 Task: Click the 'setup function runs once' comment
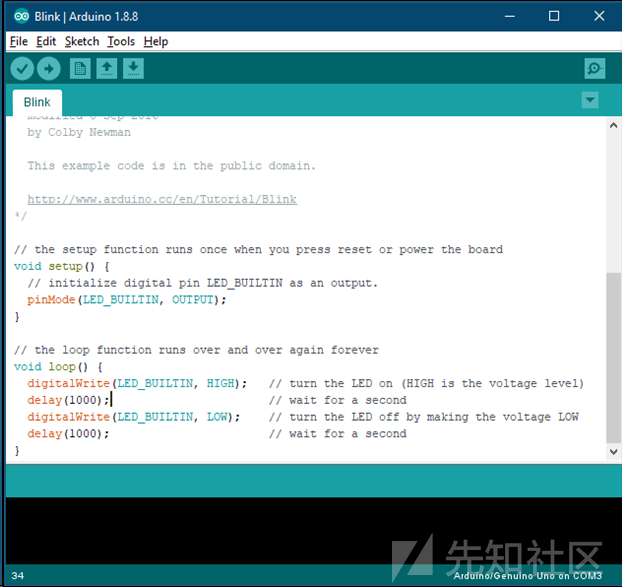tap(259, 249)
